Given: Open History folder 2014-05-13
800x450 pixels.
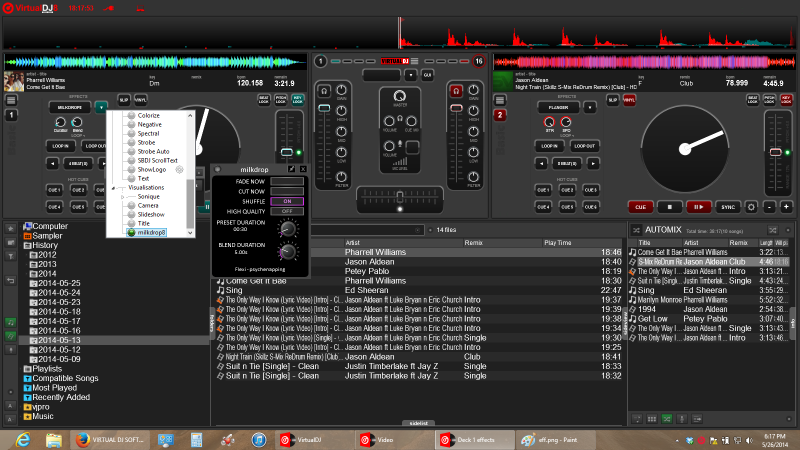Looking at the screenshot, I should 59,340.
